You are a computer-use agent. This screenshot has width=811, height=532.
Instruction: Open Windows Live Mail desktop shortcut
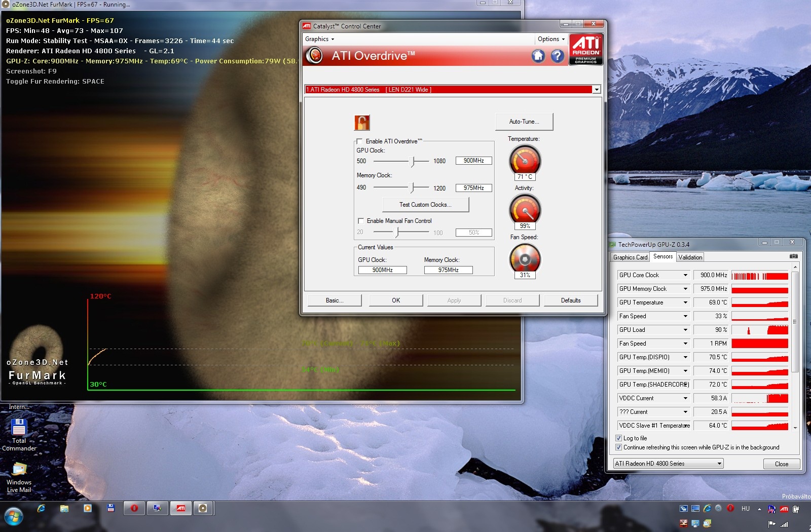point(19,477)
